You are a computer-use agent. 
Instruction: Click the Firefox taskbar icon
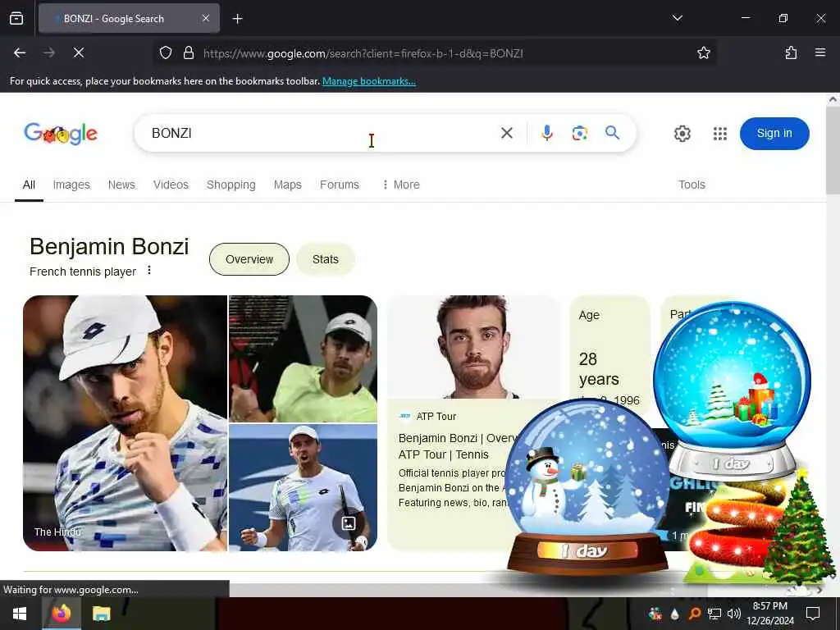tap(62, 614)
